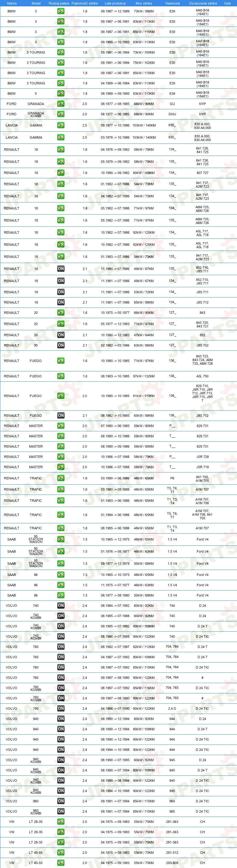This screenshot has height=868, width=237.
Task: Click the petrol icon in the Renault Master 07.1980 row
Action: coord(61,426)
